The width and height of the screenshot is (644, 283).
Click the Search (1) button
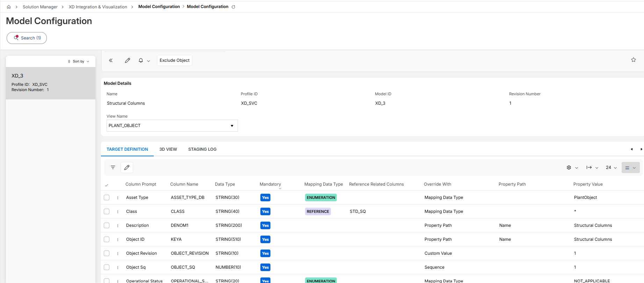(27, 38)
